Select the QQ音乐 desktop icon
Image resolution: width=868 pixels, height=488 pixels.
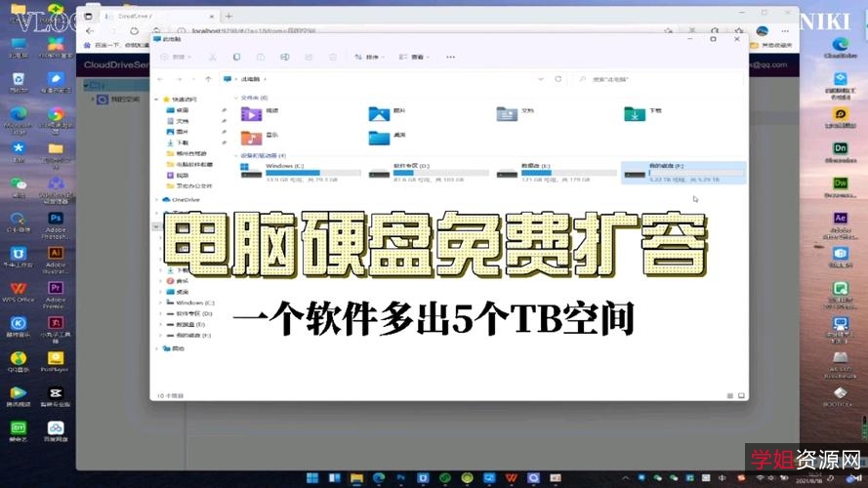[19, 362]
